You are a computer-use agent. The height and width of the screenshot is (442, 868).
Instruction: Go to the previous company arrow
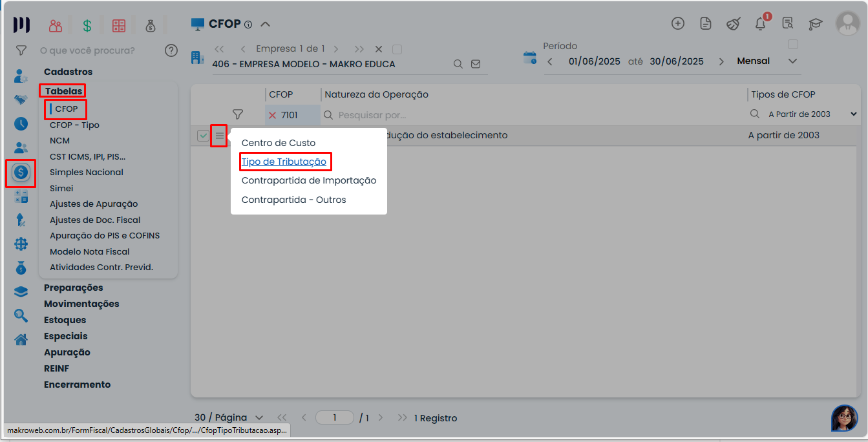[243, 49]
